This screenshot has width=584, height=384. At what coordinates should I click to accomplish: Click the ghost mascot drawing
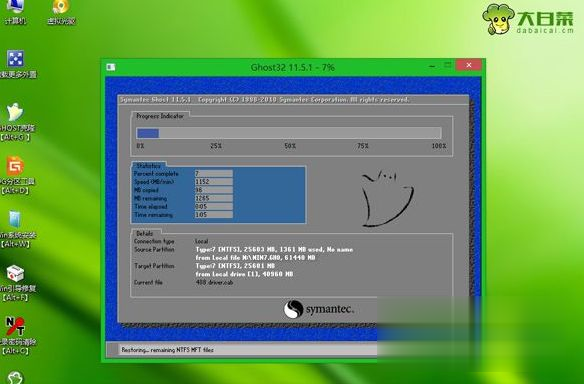387,198
